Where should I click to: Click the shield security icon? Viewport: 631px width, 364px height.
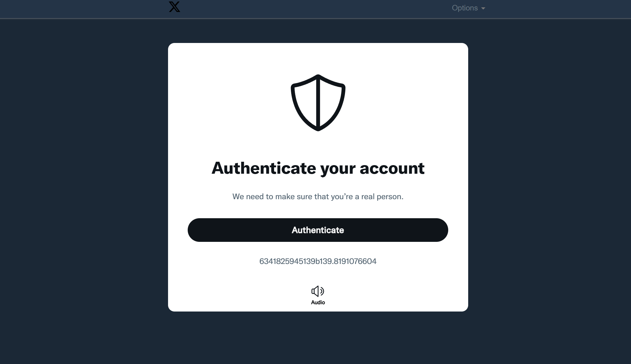point(318,103)
